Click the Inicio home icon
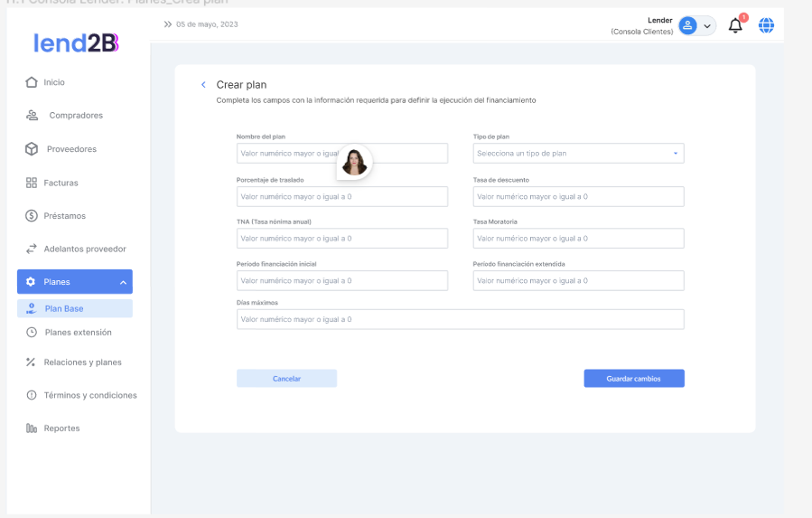Image resolution: width=812 pixels, height=518 pixels. click(x=32, y=82)
